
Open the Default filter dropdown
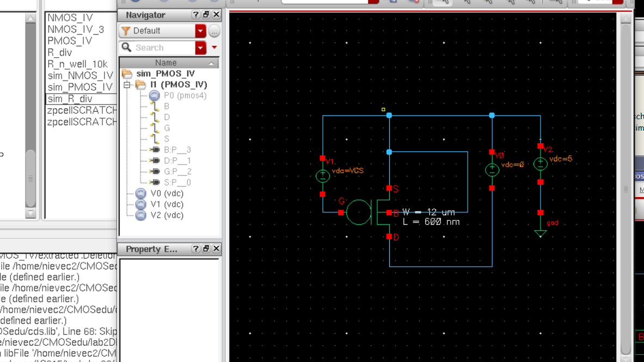200,31
